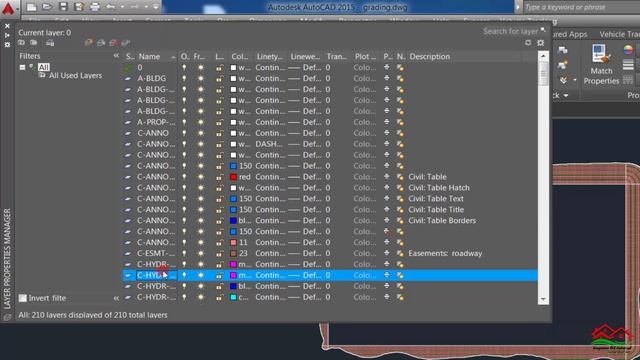Toggle new viewport freeze for layer A-BLDG

[400, 79]
